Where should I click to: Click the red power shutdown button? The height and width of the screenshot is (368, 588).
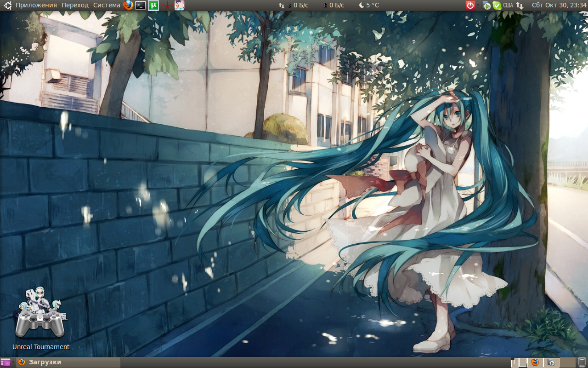pyautogui.click(x=470, y=5)
